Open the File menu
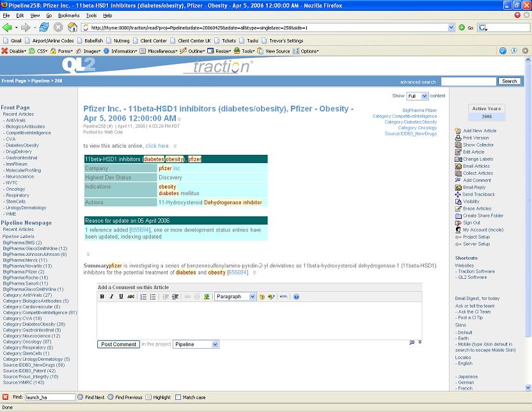 coord(6,15)
